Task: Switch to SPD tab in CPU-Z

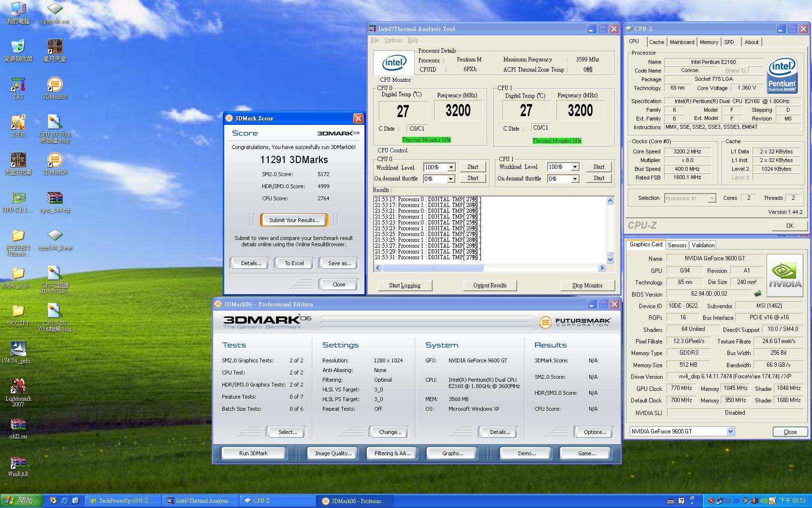Action: pyautogui.click(x=729, y=42)
